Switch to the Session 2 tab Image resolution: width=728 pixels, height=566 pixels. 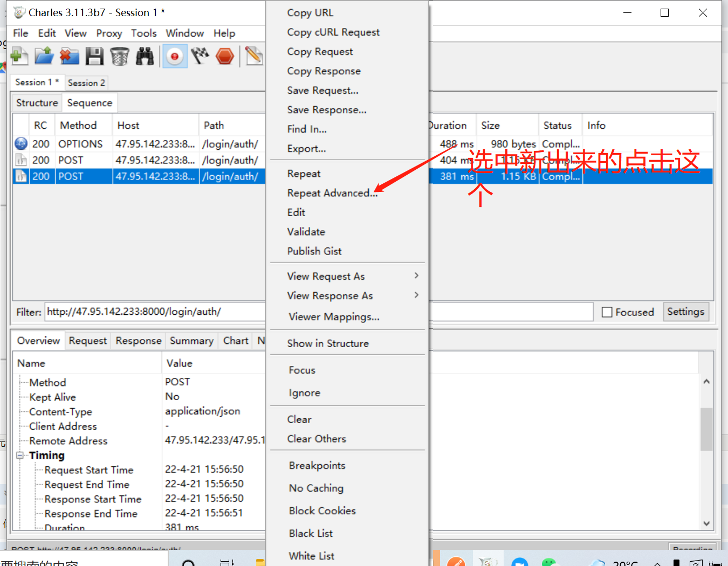86,82
